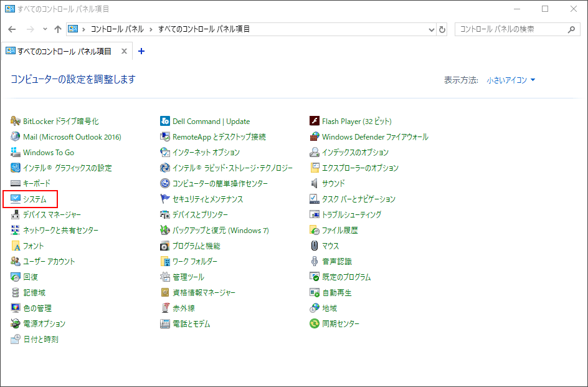This screenshot has width=588, height=387.
Task: Open the コンピューターの簡単操作センター icon
Action: pos(165,184)
